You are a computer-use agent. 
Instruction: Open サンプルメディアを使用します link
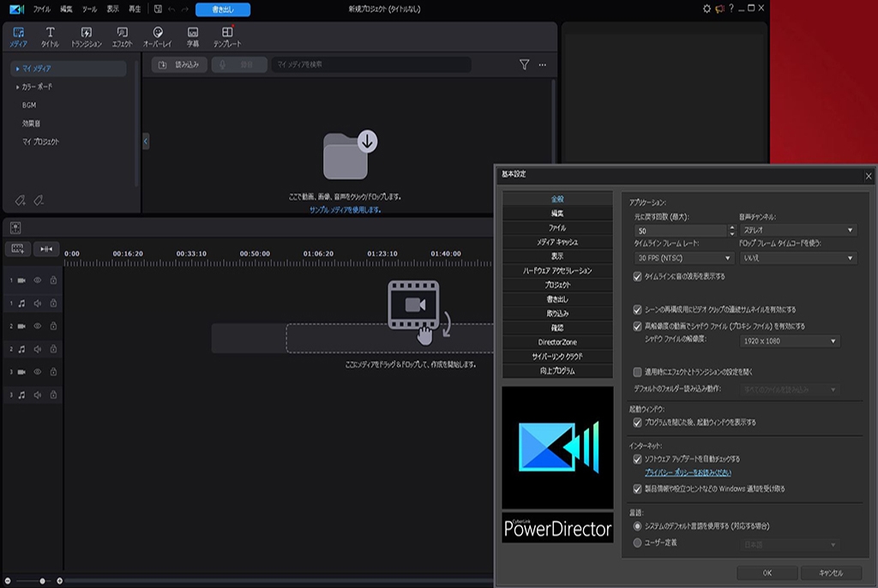click(345, 210)
